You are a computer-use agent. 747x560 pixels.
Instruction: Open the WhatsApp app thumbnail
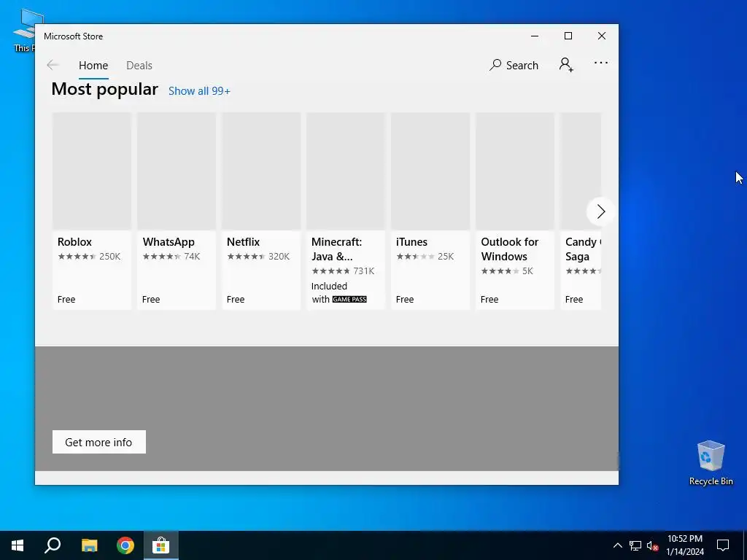(x=177, y=171)
